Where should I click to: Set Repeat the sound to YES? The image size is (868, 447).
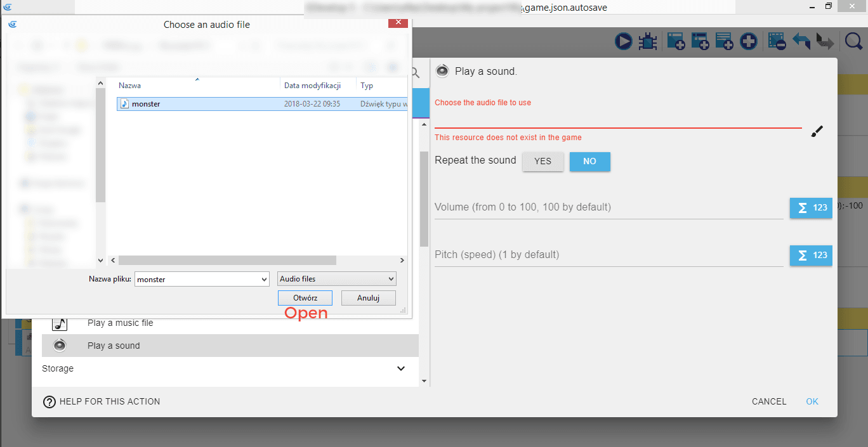point(542,162)
